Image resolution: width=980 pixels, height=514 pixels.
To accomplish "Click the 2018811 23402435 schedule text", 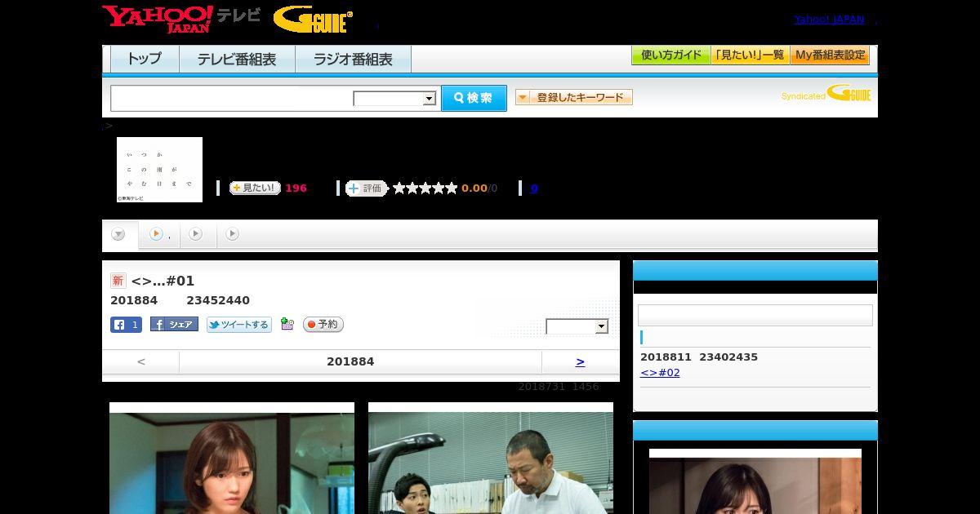I will 699,357.
